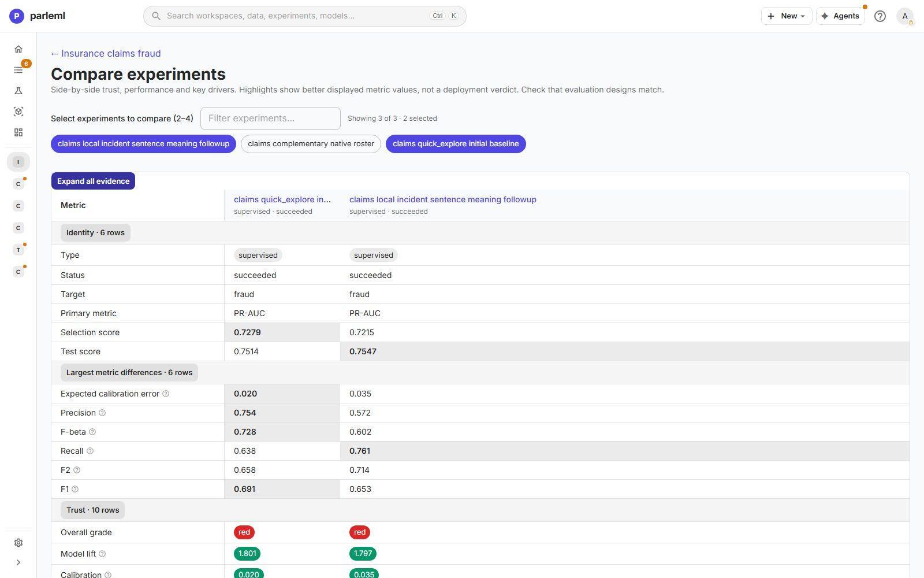The width and height of the screenshot is (924, 578).
Task: Show info tooltip icon for F-beta
Action: click(92, 432)
